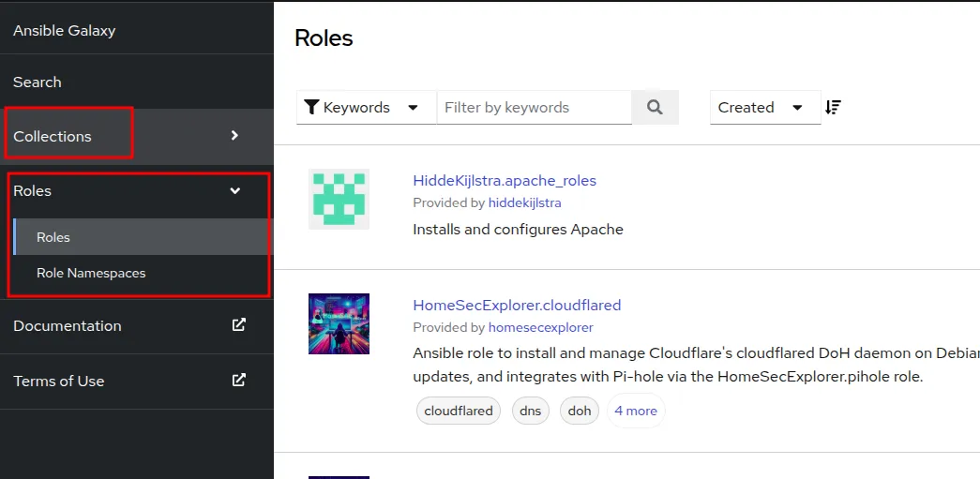Open Terms of Use sidebar link
Viewport: 980px width, 479px height.
[x=59, y=381]
